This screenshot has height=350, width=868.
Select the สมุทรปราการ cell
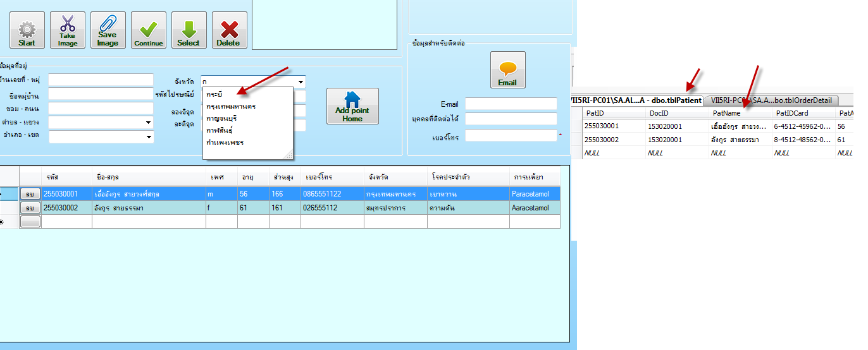coord(395,208)
